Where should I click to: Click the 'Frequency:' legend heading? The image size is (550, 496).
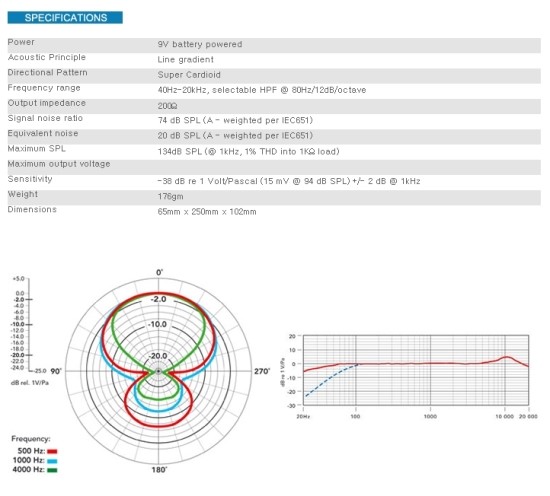click(31, 439)
